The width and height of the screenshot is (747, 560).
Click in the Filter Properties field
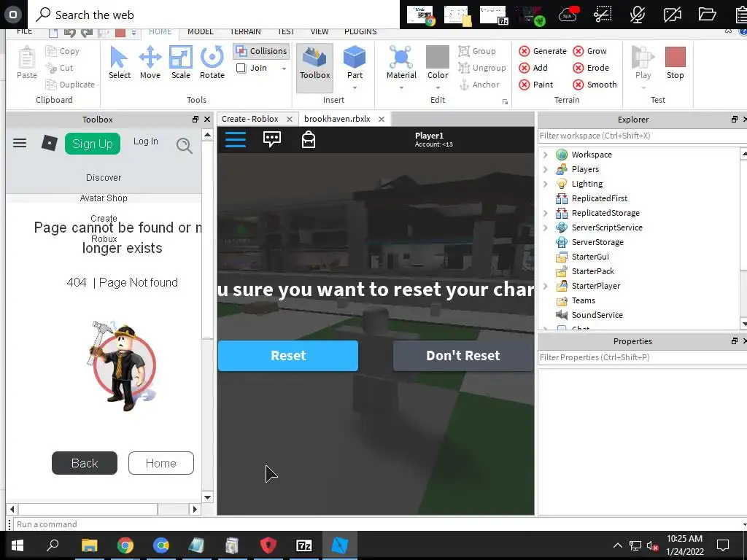[640, 357]
